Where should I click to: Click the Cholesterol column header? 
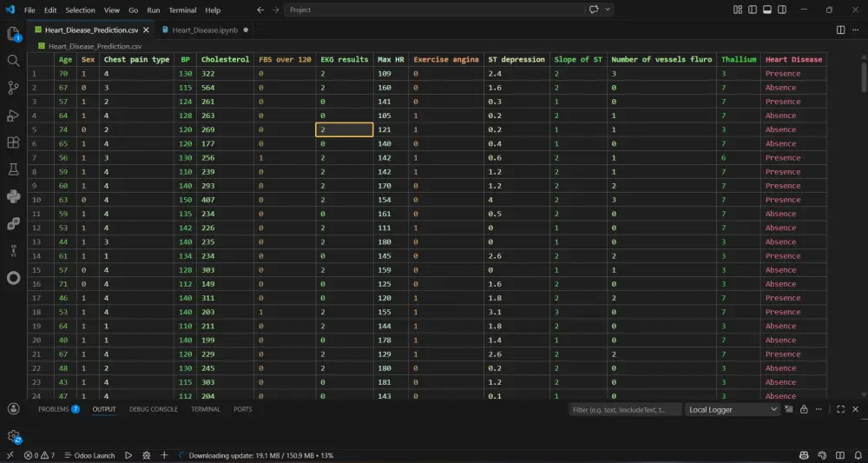point(225,59)
